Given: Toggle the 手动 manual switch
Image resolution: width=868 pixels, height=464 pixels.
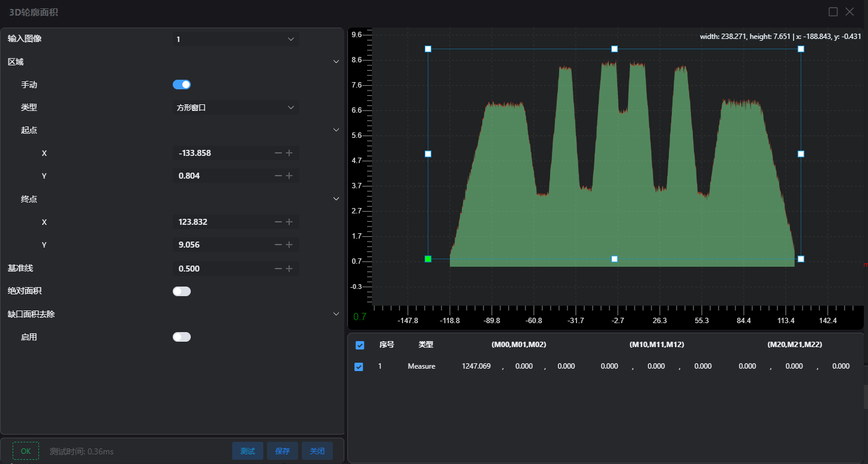Looking at the screenshot, I should pyautogui.click(x=182, y=85).
